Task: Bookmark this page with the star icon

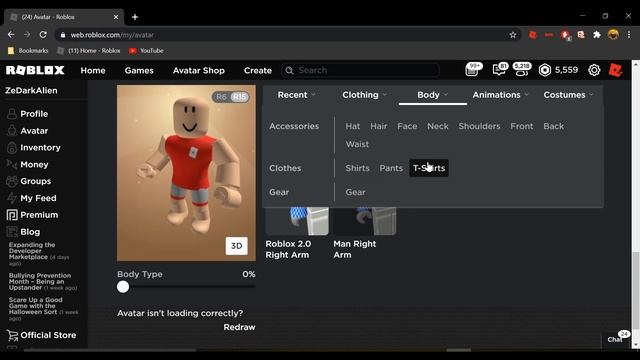Action: (513, 35)
